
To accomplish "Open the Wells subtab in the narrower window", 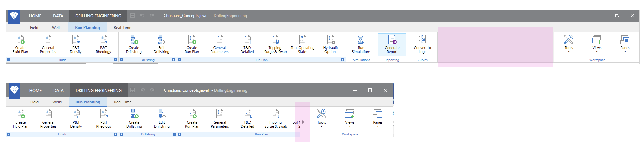I will (57, 102).
